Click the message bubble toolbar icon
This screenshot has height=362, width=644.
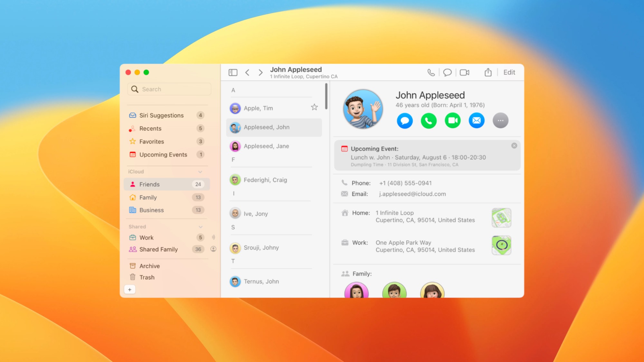coord(447,72)
